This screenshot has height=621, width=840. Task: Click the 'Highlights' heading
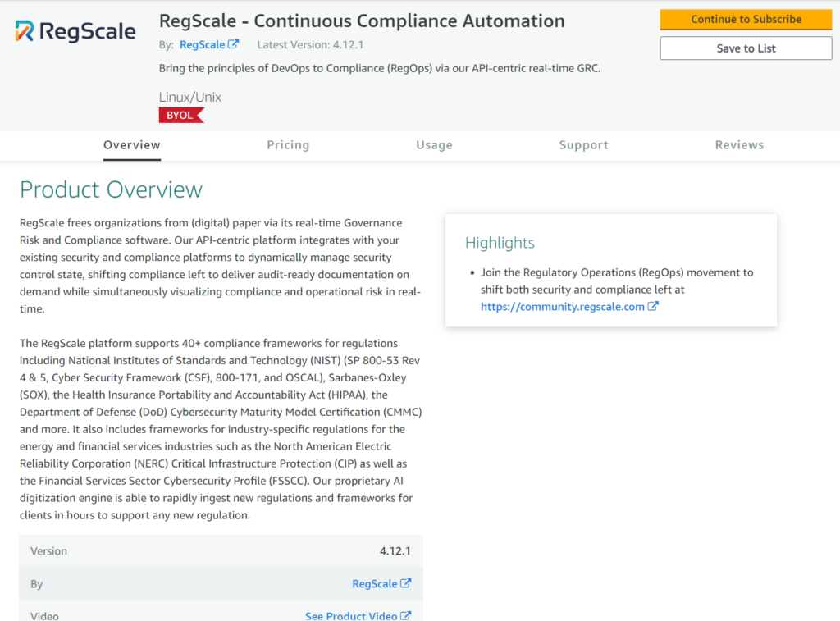tap(500, 243)
